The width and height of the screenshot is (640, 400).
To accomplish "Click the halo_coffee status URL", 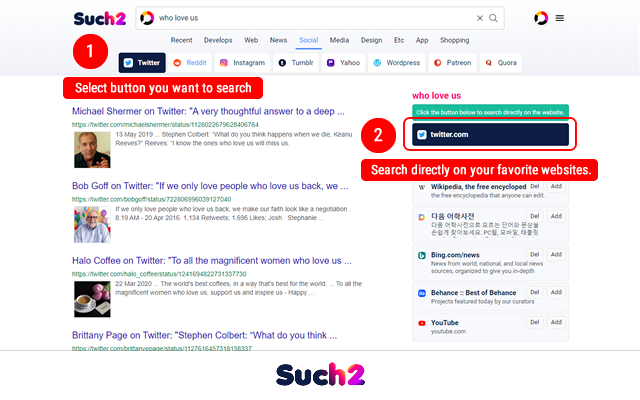I will click(x=159, y=274).
